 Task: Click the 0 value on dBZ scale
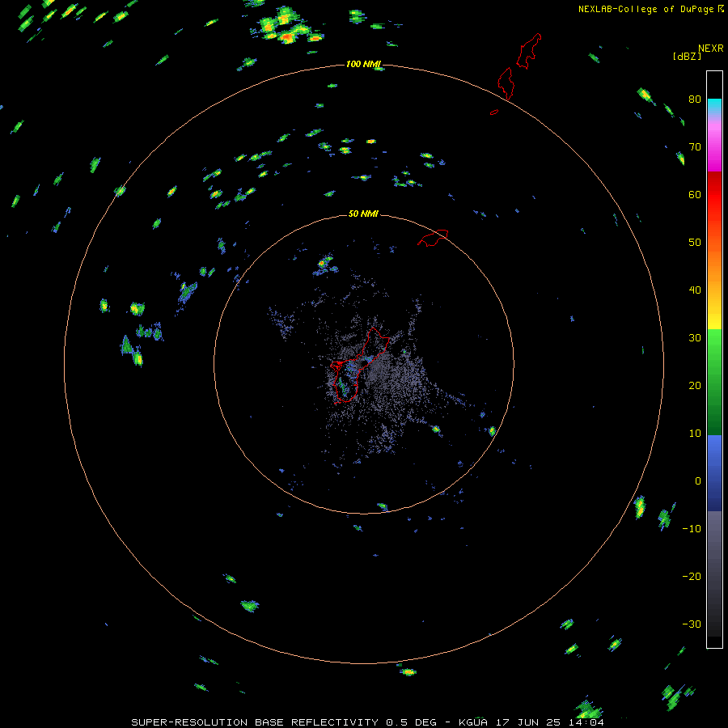tap(698, 481)
